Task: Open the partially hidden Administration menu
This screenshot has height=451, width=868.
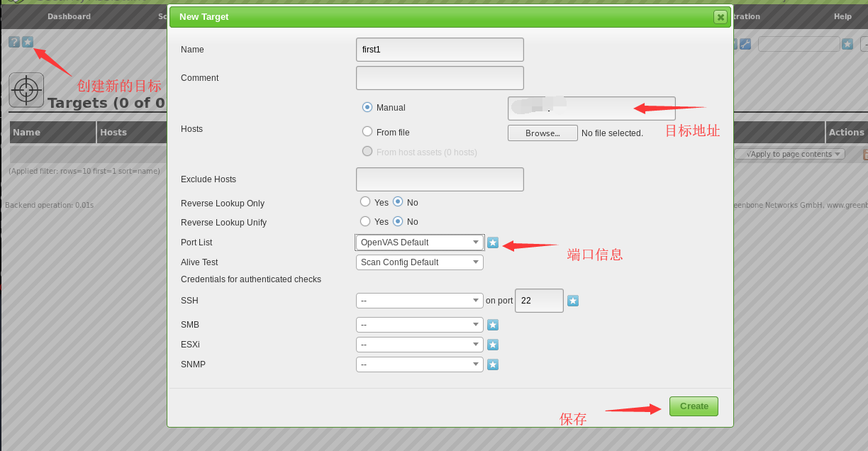Action: click(x=746, y=16)
